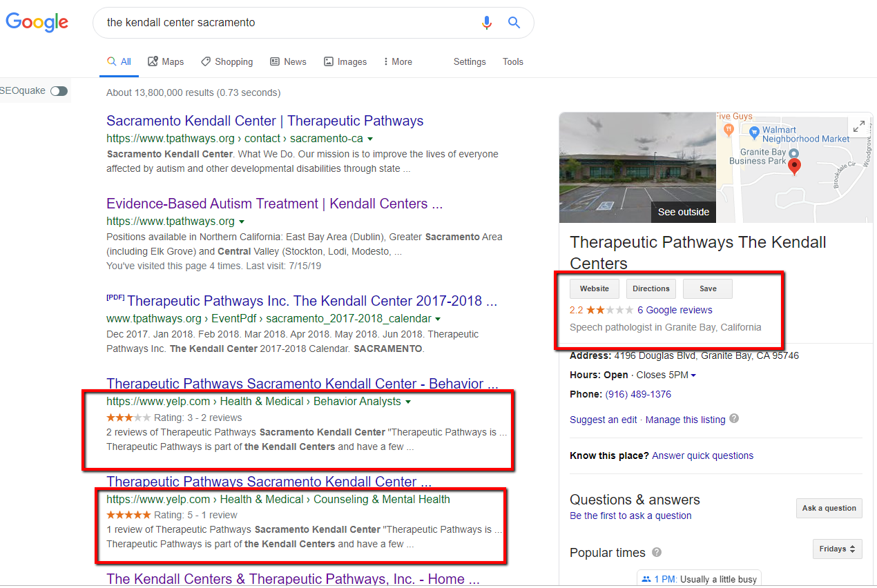
Task: Select the All search tab
Action: pyautogui.click(x=119, y=61)
